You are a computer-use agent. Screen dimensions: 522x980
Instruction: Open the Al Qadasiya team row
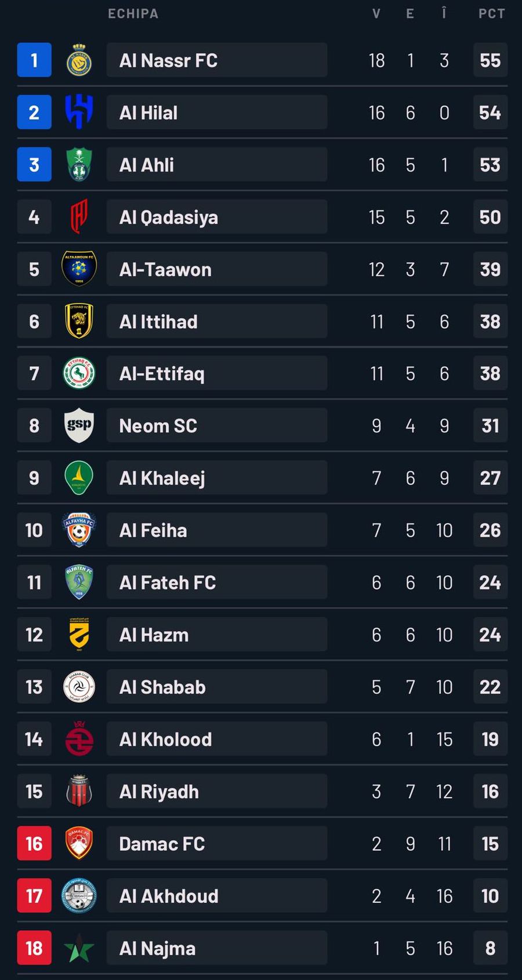coord(216,217)
